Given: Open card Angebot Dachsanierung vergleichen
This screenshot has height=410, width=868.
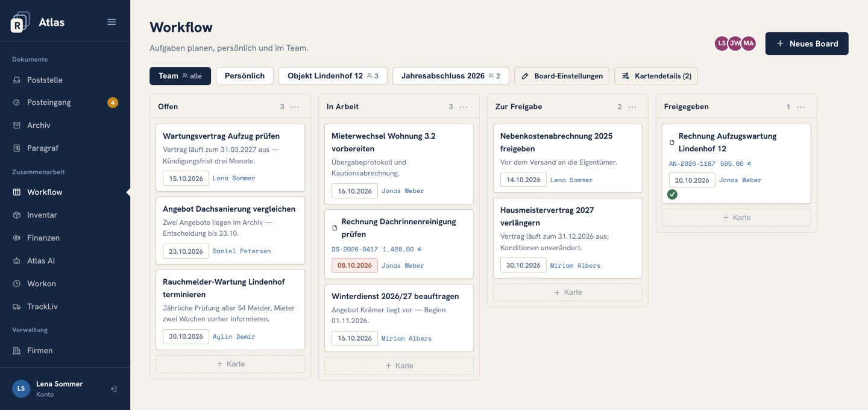Looking at the screenshot, I should pyautogui.click(x=230, y=230).
